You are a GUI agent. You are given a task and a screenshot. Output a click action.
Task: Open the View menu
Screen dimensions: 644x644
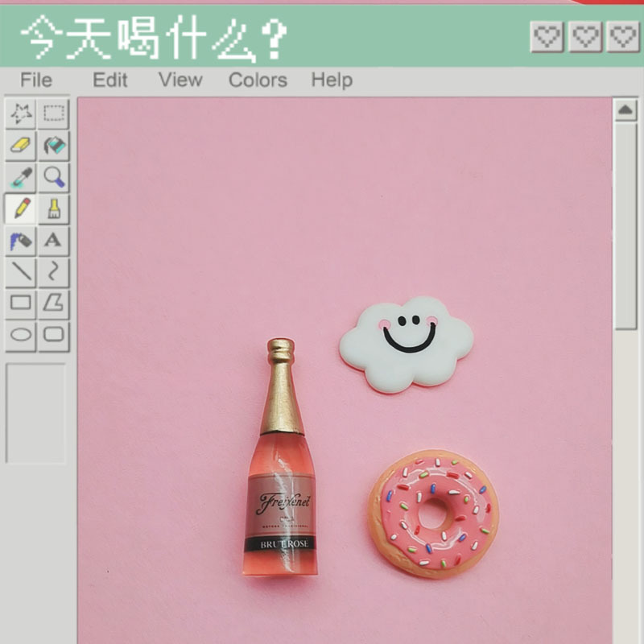pos(180,80)
